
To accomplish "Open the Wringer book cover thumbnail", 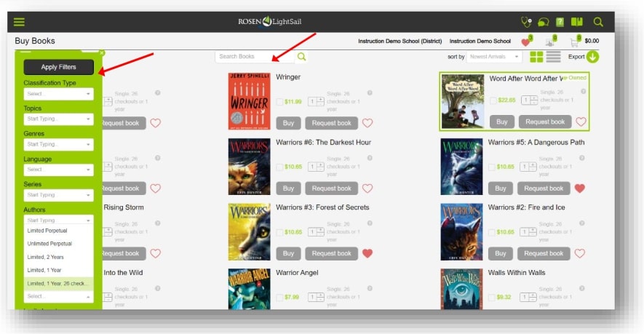I will pyautogui.click(x=250, y=101).
